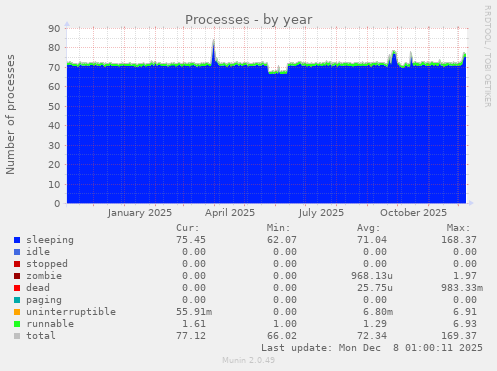Select the 'runnable' legend label

pos(50,324)
